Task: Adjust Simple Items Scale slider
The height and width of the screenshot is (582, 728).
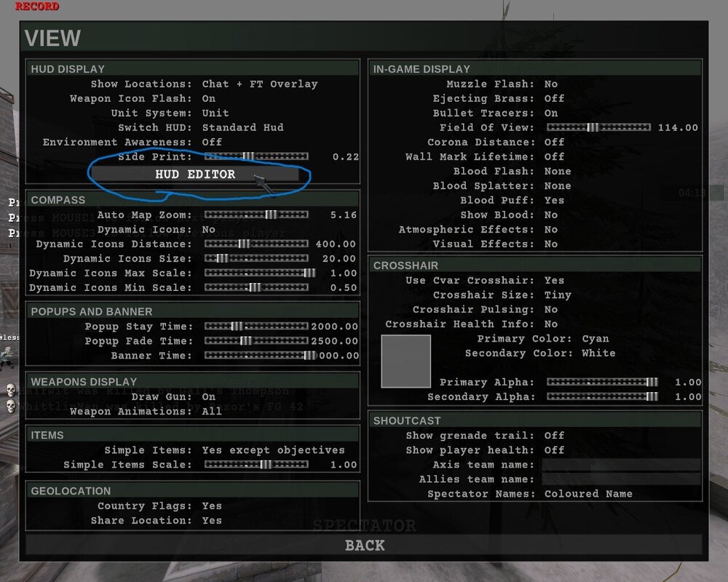Action: (x=256, y=465)
